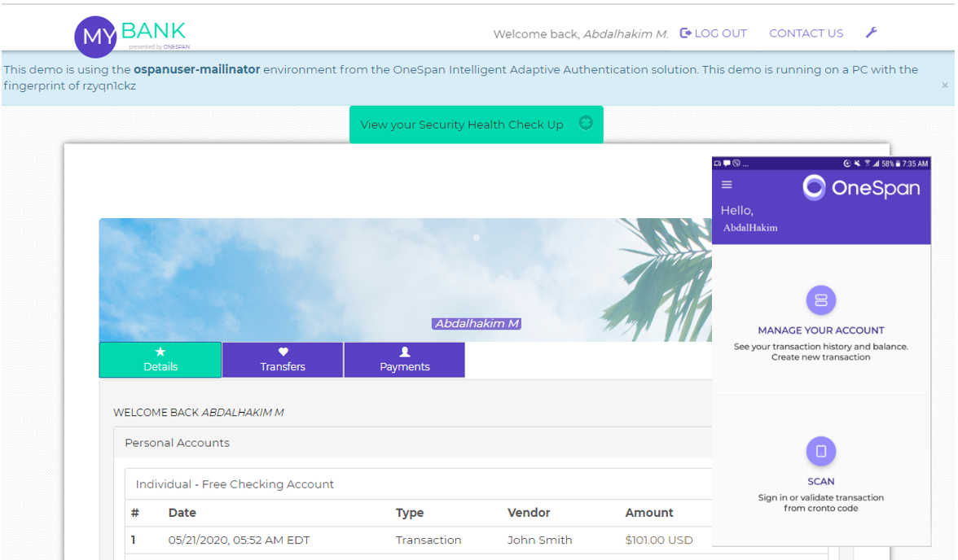Click the Vendor column header
Screen dimensions: 958x560
point(529,513)
